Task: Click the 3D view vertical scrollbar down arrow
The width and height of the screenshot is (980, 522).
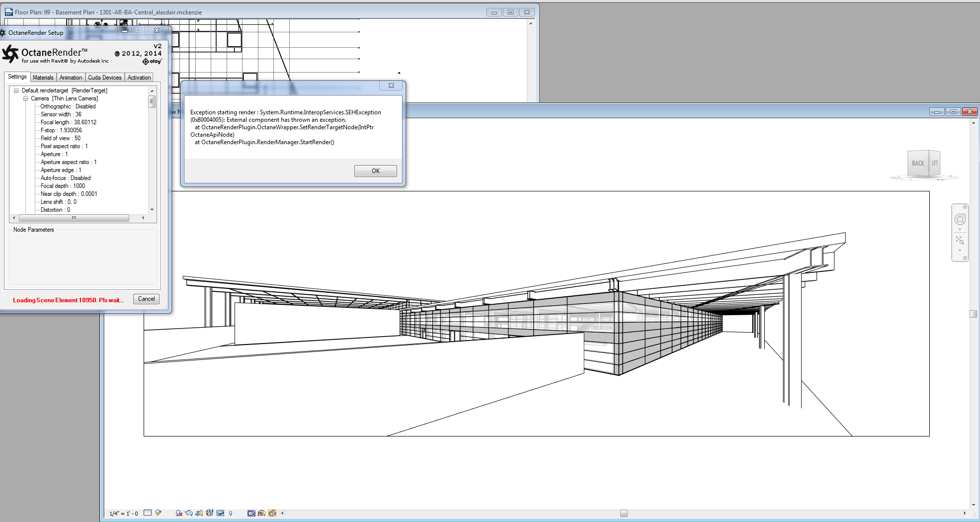Action: [974, 505]
